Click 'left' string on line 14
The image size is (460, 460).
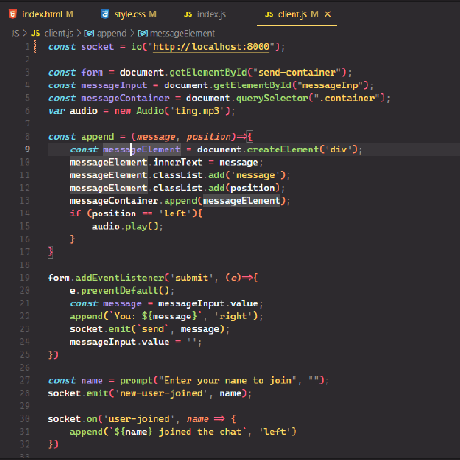point(175,213)
